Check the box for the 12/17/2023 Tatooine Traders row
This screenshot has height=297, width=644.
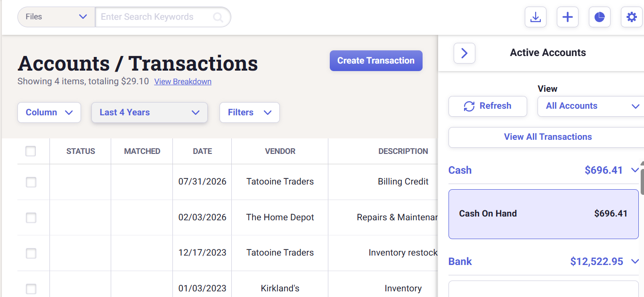[x=31, y=253]
